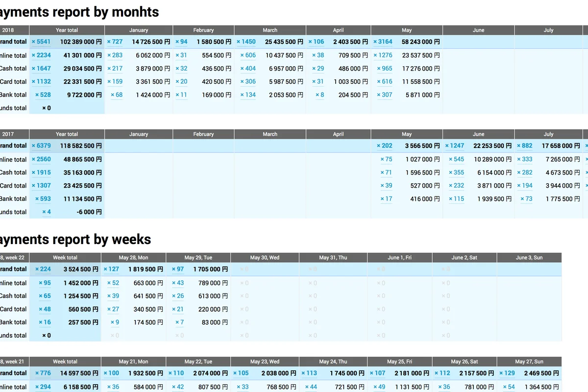Open the 5541 grand total transactions for 2018
This screenshot has width=588, height=392.
41,42
